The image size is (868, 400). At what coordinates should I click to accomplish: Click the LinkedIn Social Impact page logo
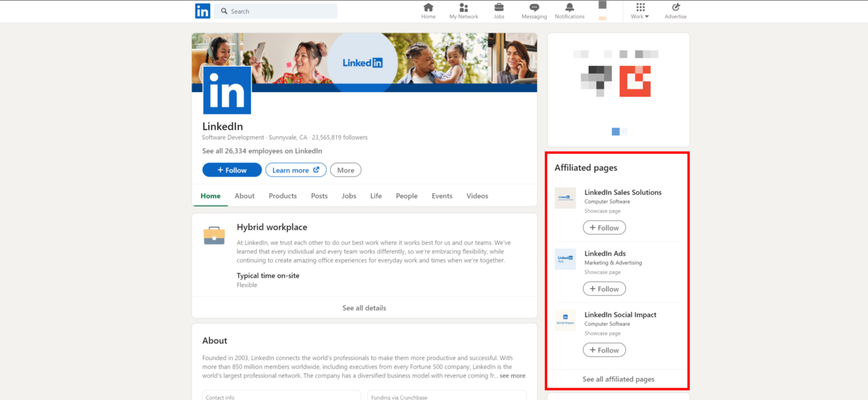click(x=565, y=321)
